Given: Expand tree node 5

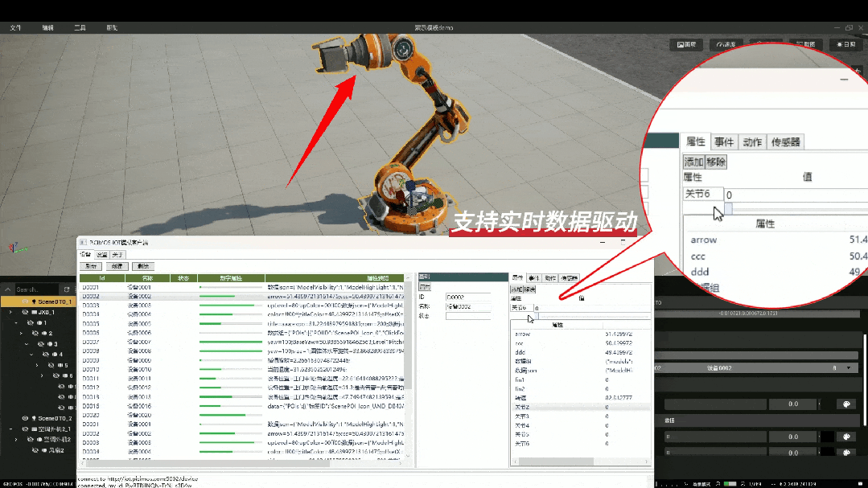Looking at the screenshot, I should tap(37, 365).
